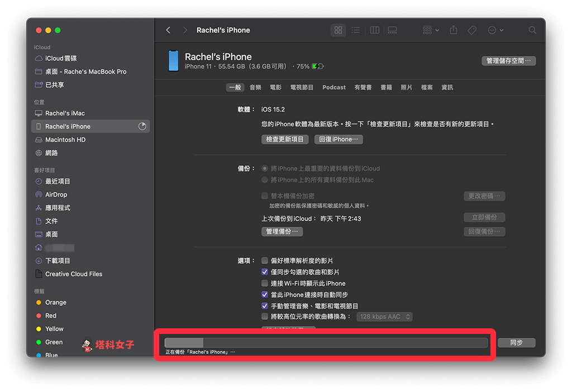Toggle 替本機備份加密 checkbox
Screen dimensions: 572x392
(265, 196)
